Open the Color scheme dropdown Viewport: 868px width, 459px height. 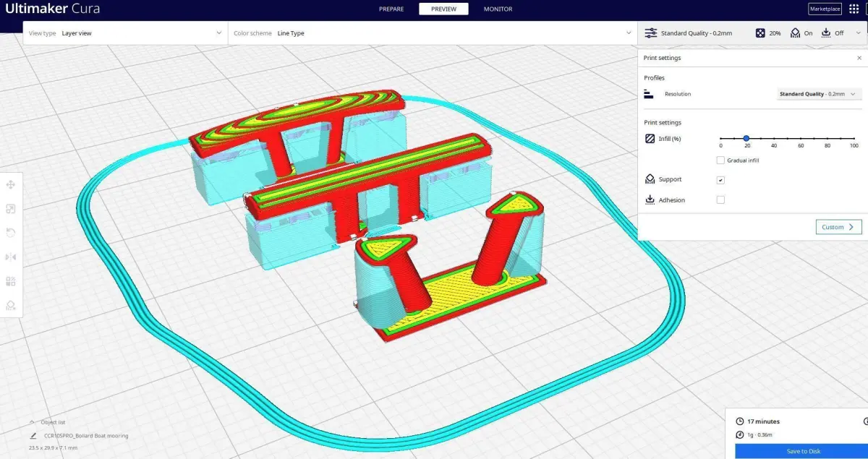[433, 33]
